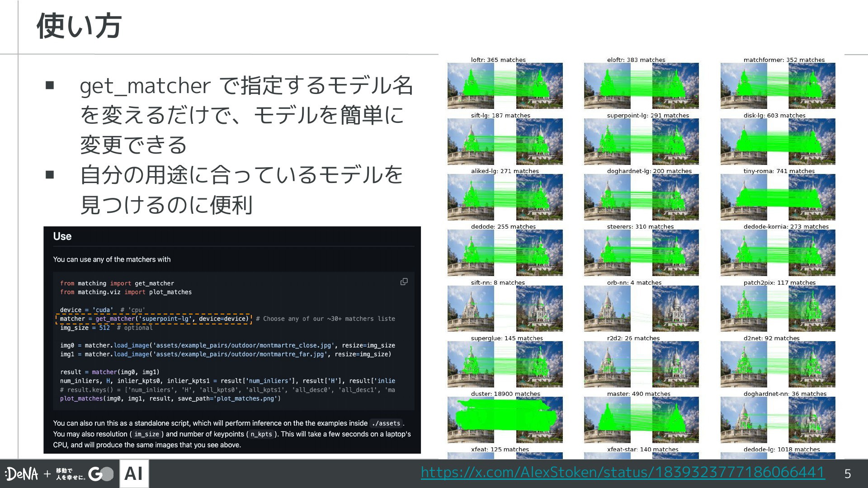Screen dimensions: 868x488
Task: Click the plot_matches save_path code line
Action: pos(170,399)
